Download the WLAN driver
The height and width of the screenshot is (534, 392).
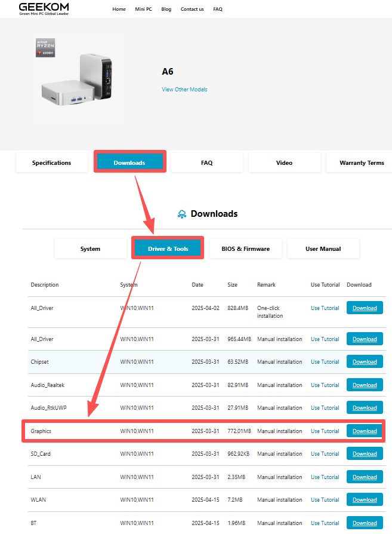[x=364, y=500]
